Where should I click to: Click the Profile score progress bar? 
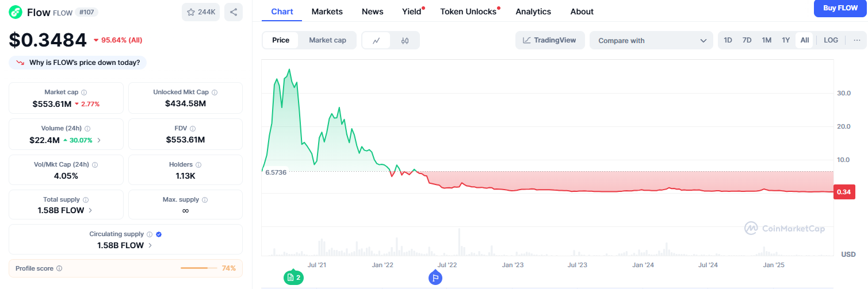click(x=198, y=268)
